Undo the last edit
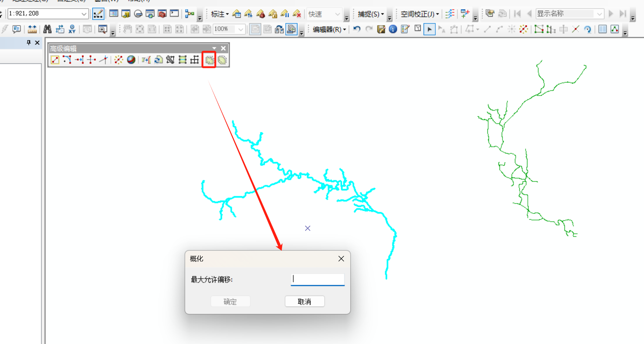The width and height of the screenshot is (644, 344). pyautogui.click(x=357, y=29)
